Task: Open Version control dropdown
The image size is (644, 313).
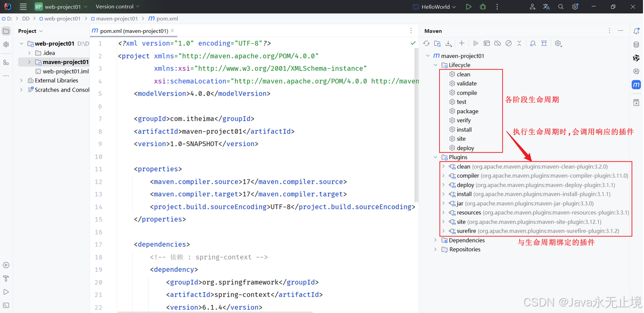Action: [118, 7]
